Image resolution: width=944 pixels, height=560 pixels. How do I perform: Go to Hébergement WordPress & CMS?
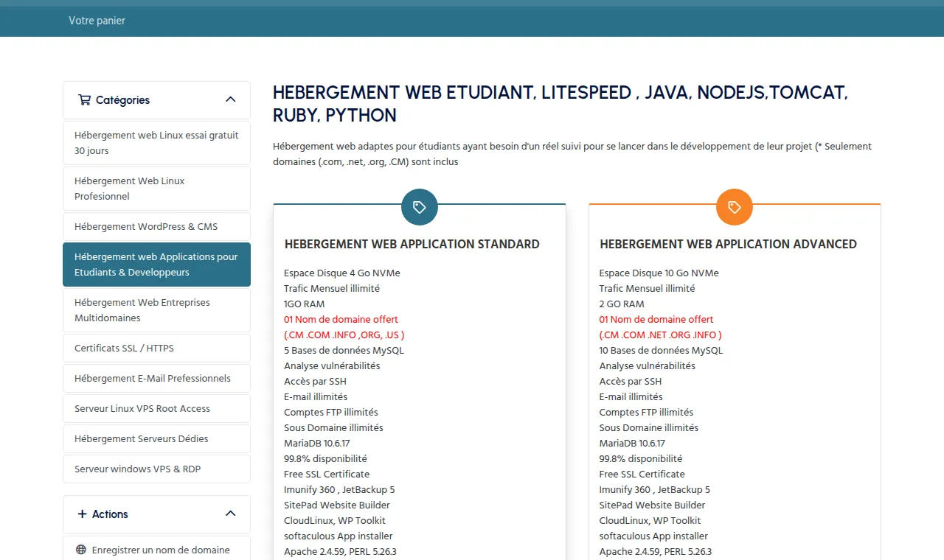(x=156, y=227)
